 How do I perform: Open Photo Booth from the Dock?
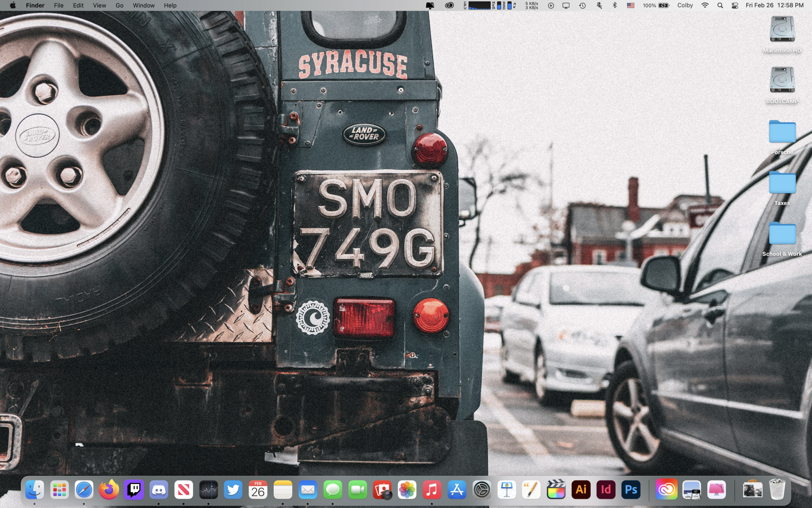382,490
